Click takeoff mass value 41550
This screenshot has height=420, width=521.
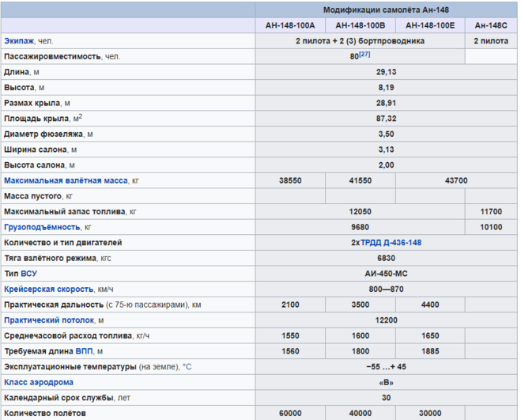361,180
